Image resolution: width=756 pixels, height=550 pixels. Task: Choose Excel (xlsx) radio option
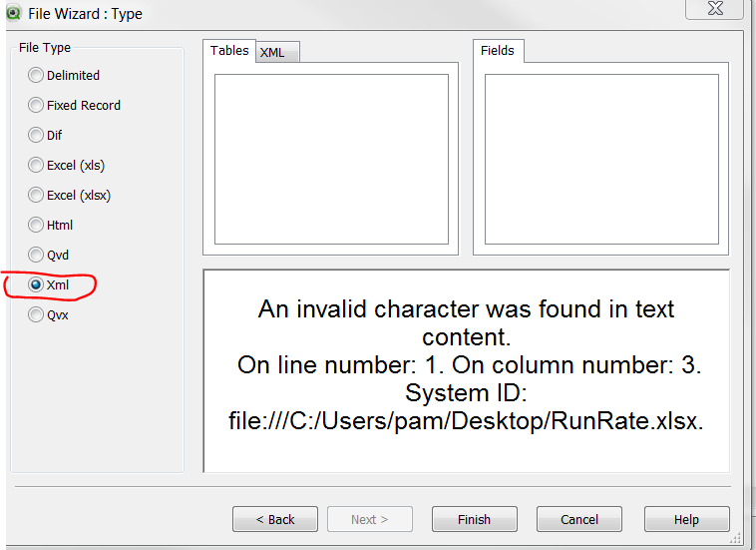coord(36,195)
